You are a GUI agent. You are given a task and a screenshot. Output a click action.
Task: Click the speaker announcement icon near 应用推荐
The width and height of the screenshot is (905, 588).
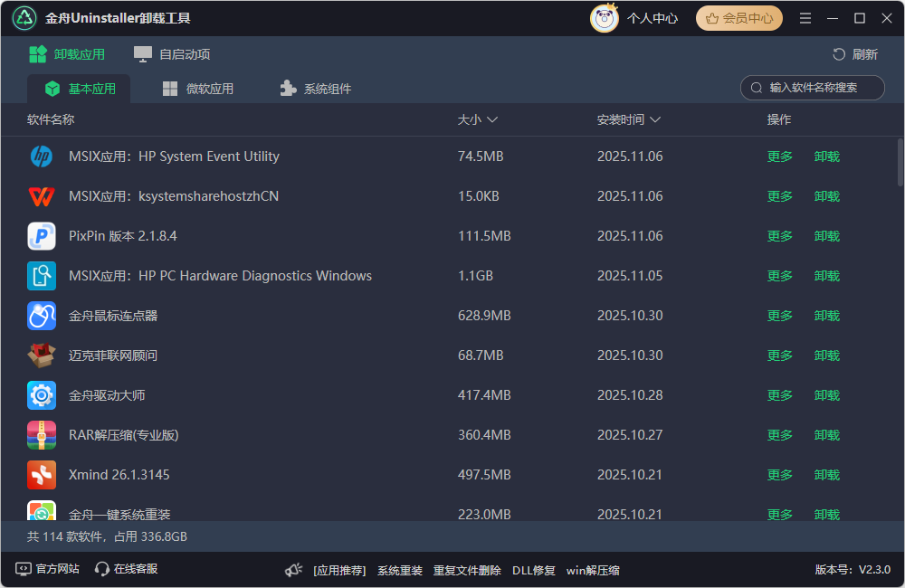pos(291,570)
